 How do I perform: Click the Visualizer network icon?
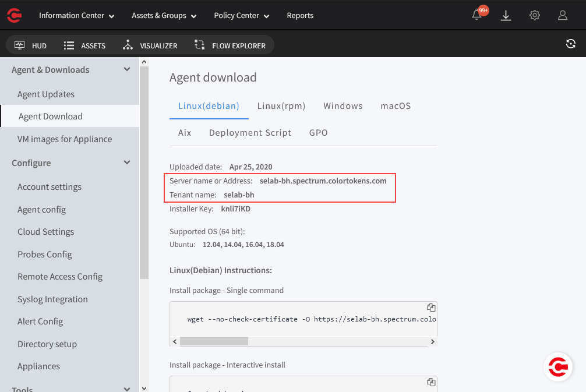tap(128, 45)
